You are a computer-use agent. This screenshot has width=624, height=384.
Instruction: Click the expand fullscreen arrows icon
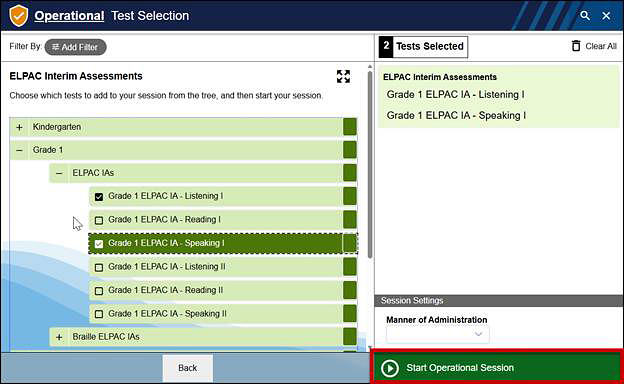[x=343, y=76]
